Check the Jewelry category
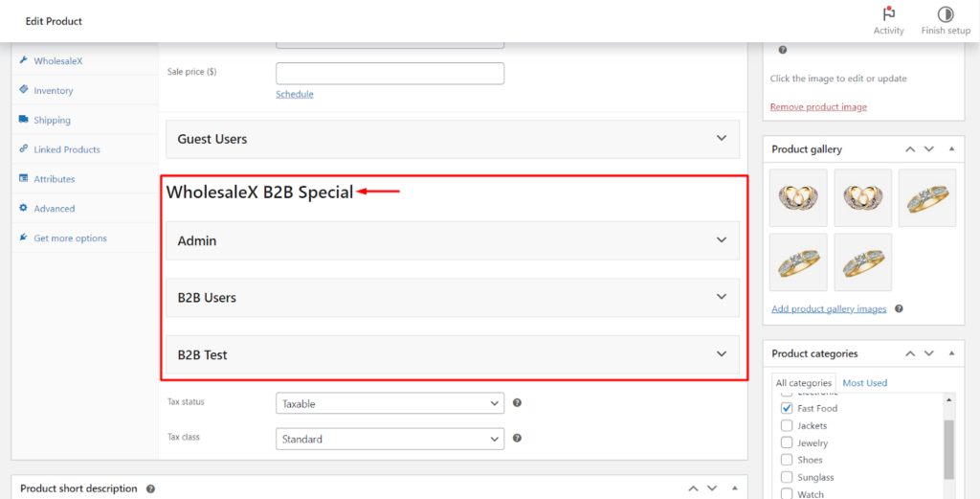Viewport: 980px width, 499px height. point(787,442)
